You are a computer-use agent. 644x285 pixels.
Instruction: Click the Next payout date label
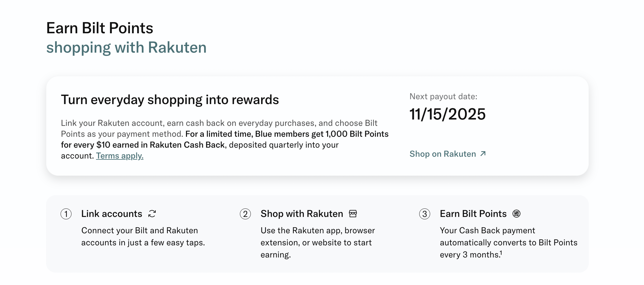[443, 96]
